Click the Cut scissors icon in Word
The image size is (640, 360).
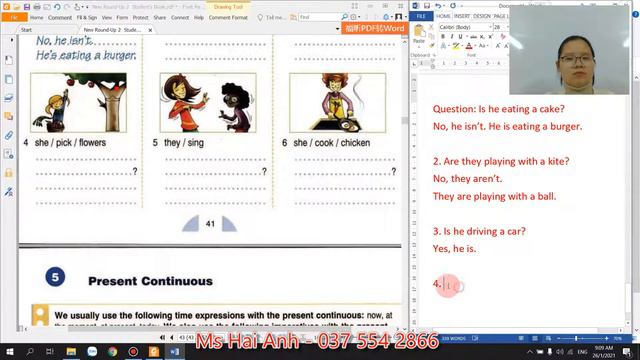tap(431, 27)
